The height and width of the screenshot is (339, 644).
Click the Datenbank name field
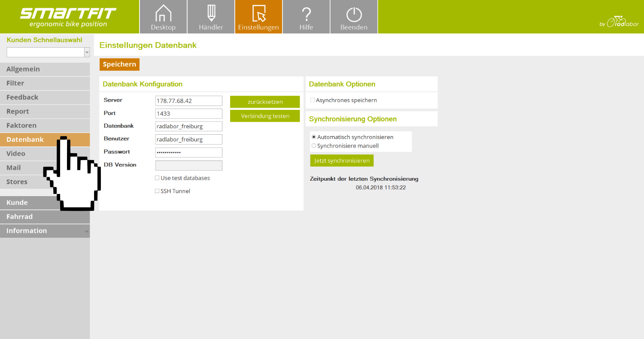(x=188, y=127)
